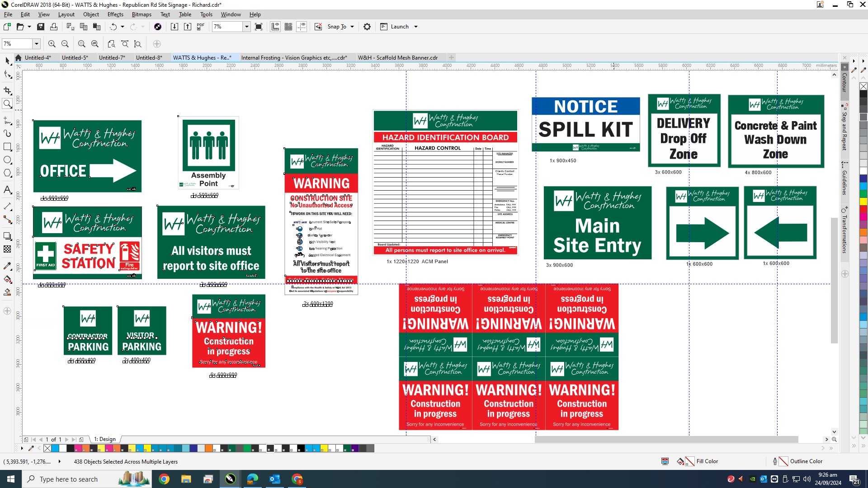Select the Crop tool

click(x=7, y=90)
